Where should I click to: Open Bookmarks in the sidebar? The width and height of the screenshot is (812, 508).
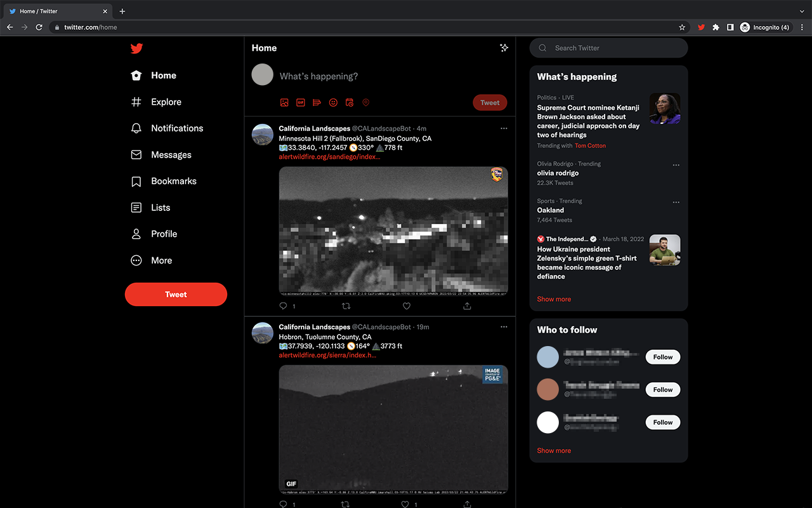click(x=164, y=182)
